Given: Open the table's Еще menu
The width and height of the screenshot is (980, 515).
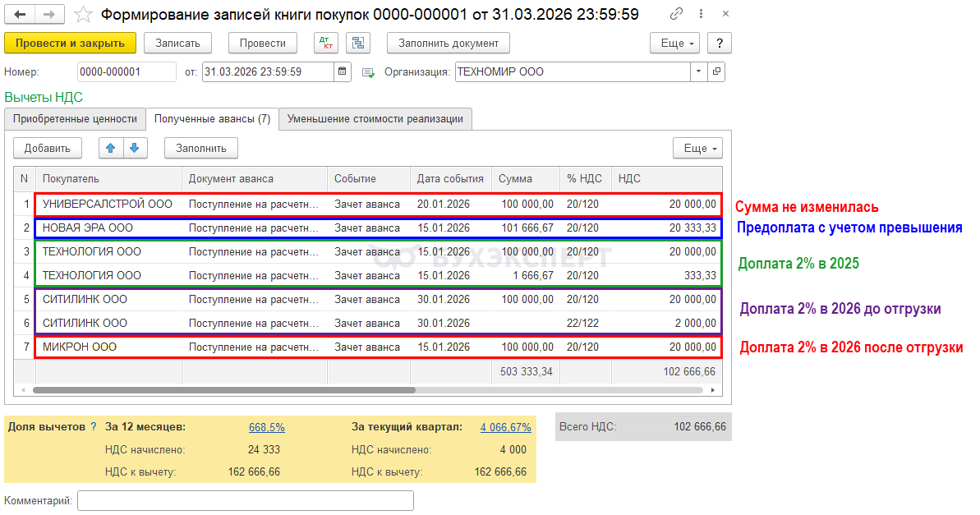Looking at the screenshot, I should click(x=697, y=148).
